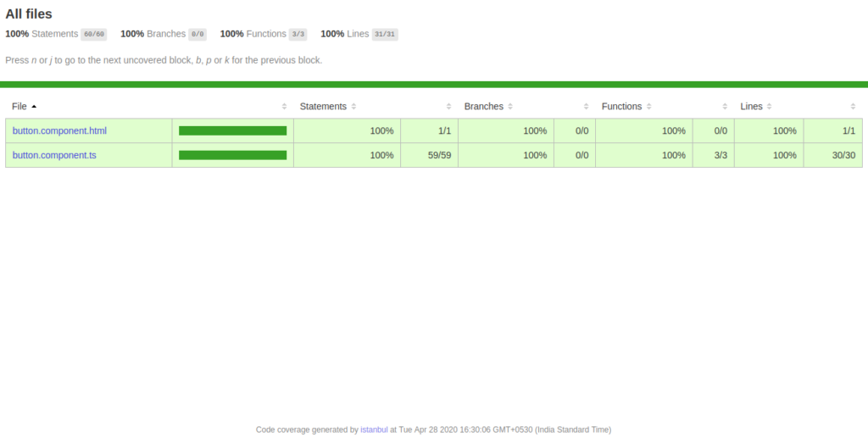
Task: Sort by Lines column header
Action: pyautogui.click(x=751, y=106)
